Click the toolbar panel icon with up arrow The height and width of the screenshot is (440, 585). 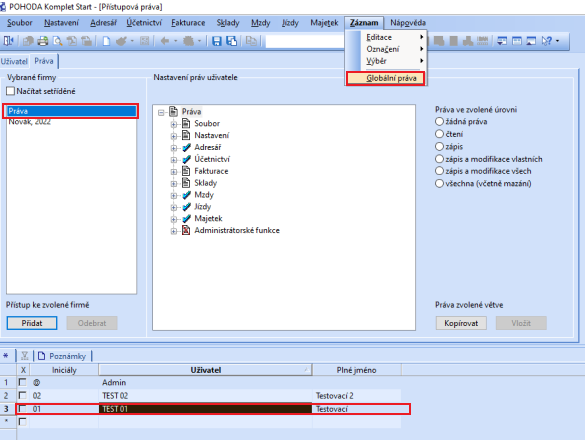click(x=531, y=41)
